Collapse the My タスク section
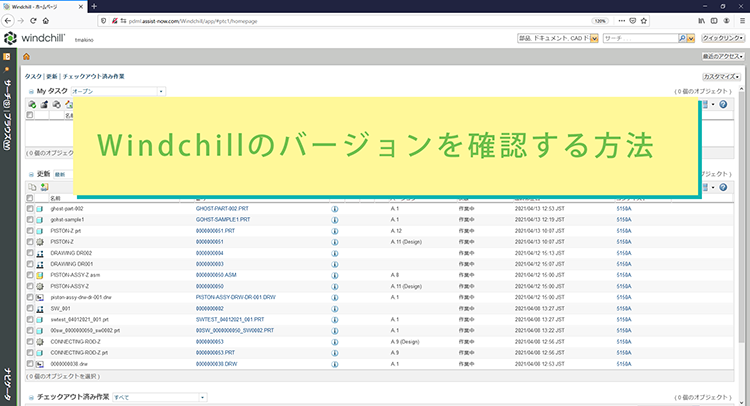Screen dimensions: 750x406 pyautogui.click(x=31, y=91)
